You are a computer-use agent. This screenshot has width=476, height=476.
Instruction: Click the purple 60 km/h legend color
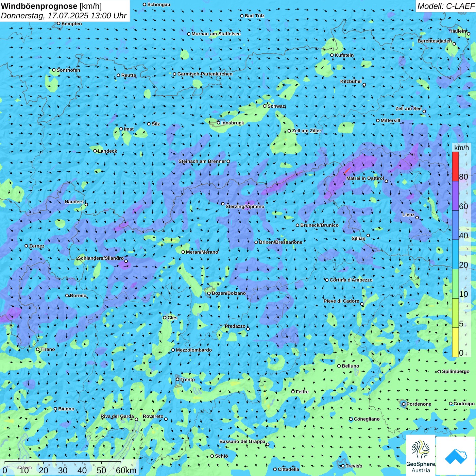pyautogui.click(x=455, y=196)
